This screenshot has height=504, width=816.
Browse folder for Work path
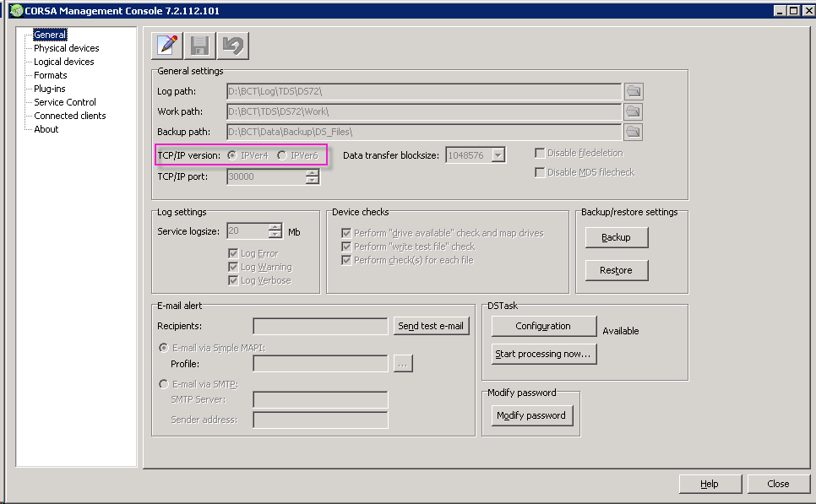pos(634,111)
